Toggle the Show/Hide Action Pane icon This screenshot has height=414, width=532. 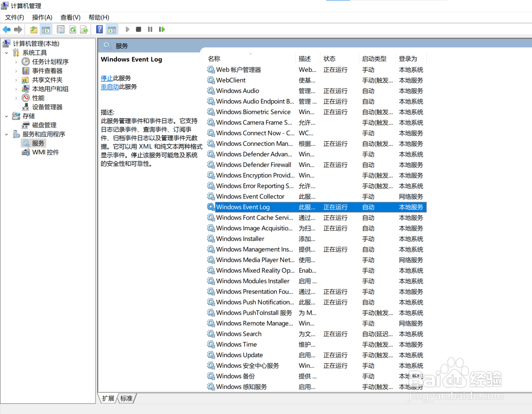coord(112,29)
